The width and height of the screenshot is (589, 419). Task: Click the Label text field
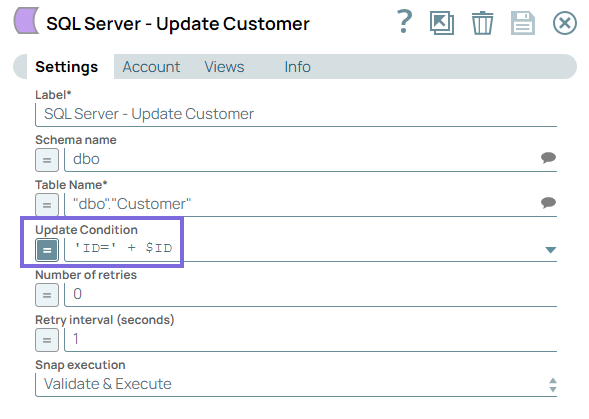tap(296, 114)
